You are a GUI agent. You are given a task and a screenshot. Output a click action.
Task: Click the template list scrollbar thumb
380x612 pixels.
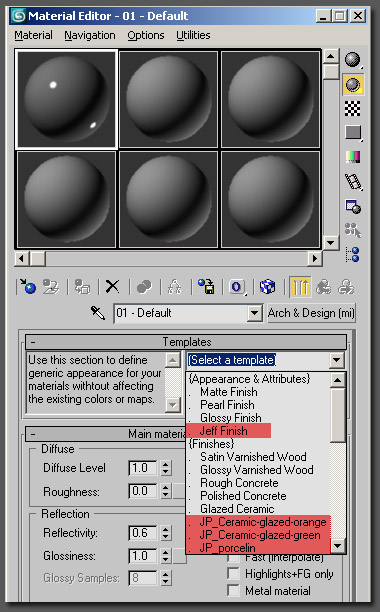point(338,415)
